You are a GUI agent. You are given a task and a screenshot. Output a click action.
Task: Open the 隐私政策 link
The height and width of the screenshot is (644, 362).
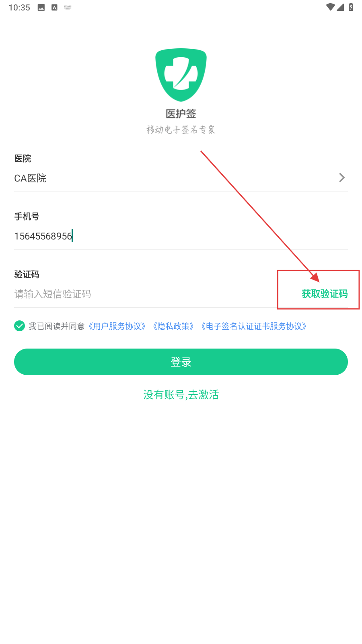pos(173,326)
